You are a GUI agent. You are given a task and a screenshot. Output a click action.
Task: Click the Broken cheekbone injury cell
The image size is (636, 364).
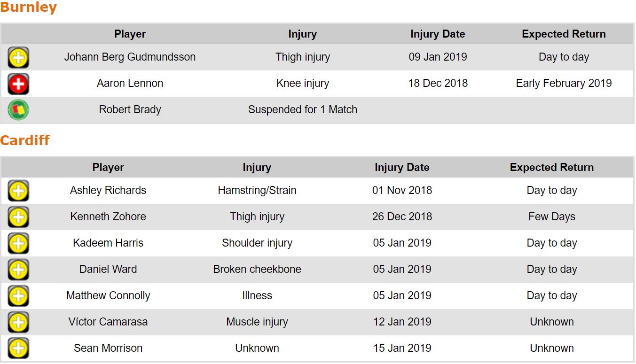pos(257,270)
